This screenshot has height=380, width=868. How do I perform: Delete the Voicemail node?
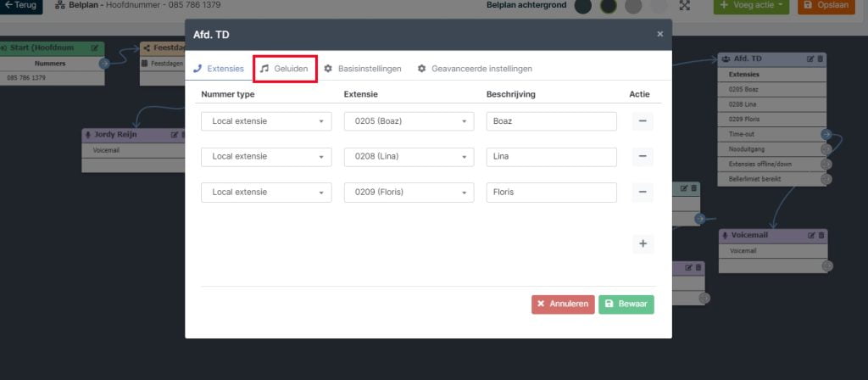tap(821, 236)
